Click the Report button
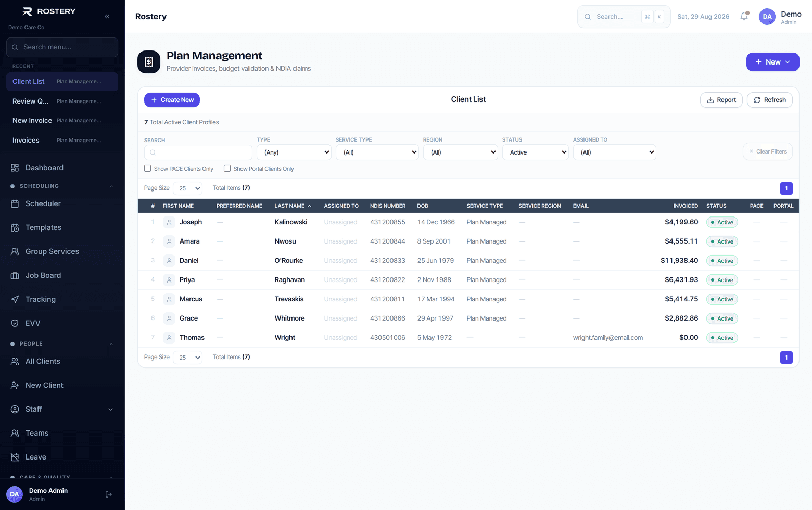Screen dimensions: 812x510 point(721,100)
